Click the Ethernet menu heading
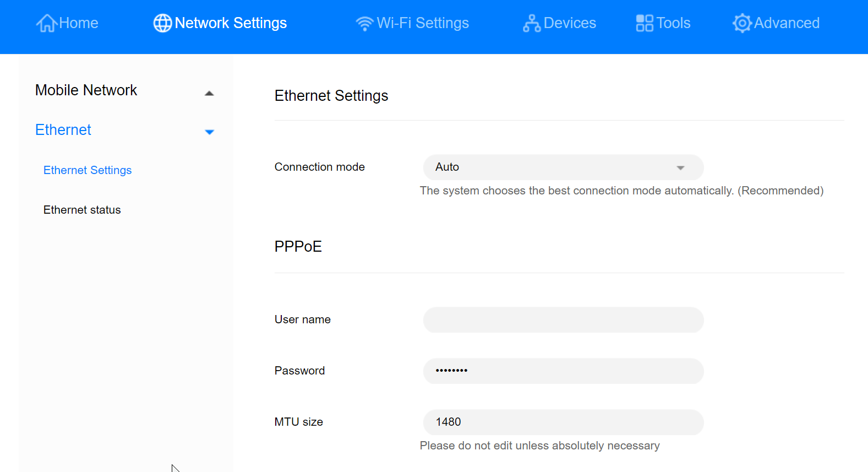 (63, 130)
